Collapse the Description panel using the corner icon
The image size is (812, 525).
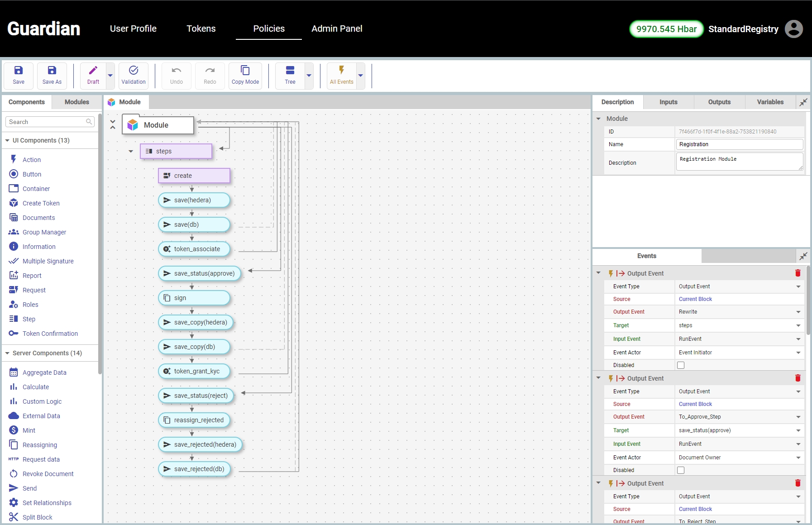pos(803,102)
